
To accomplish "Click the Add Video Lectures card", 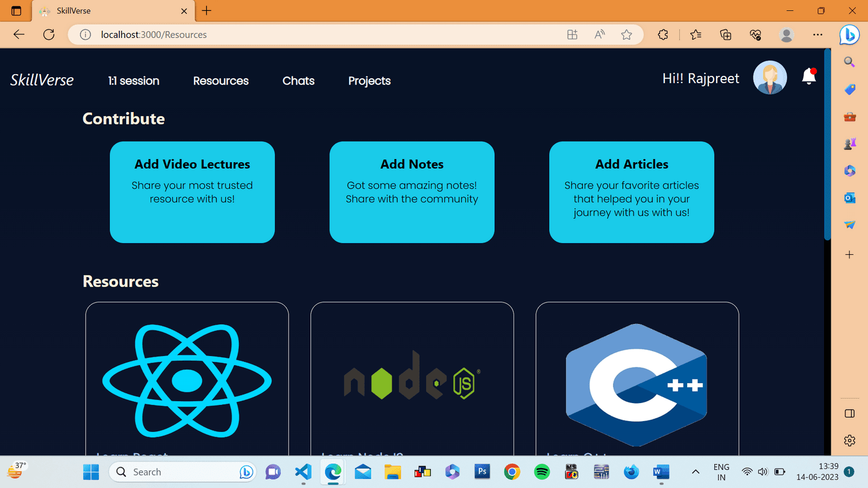I will (x=192, y=192).
